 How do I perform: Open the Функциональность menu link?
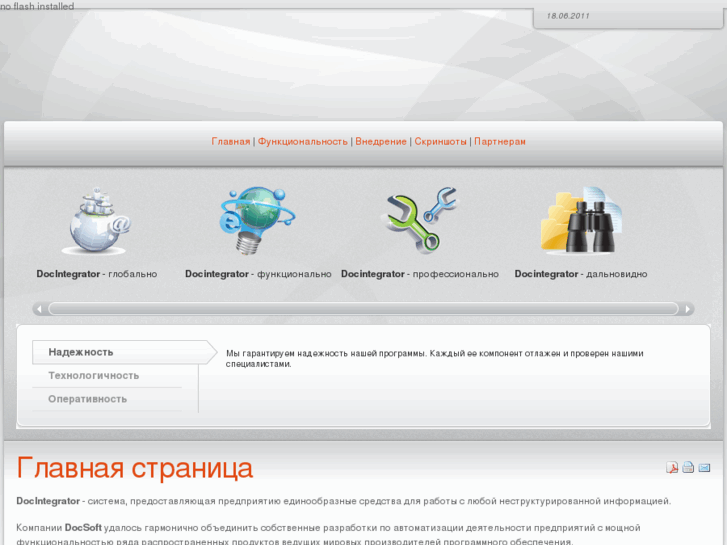pyautogui.click(x=302, y=141)
